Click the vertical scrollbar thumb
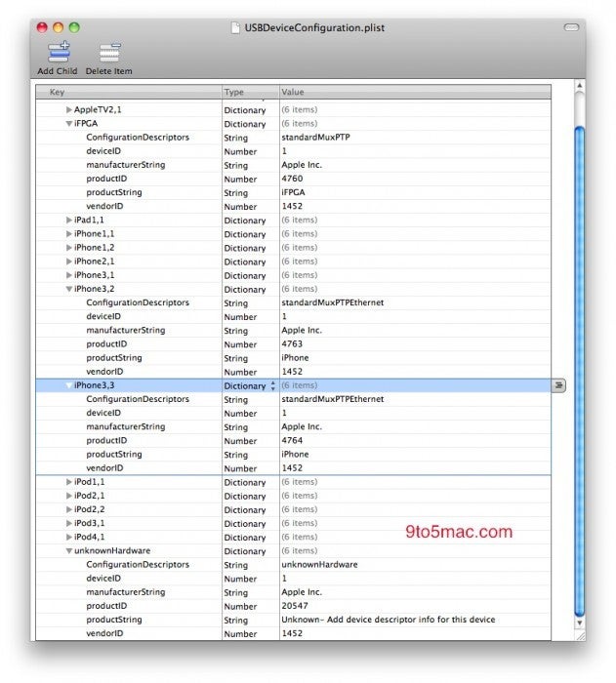This screenshot has height=683, width=616. point(579,371)
